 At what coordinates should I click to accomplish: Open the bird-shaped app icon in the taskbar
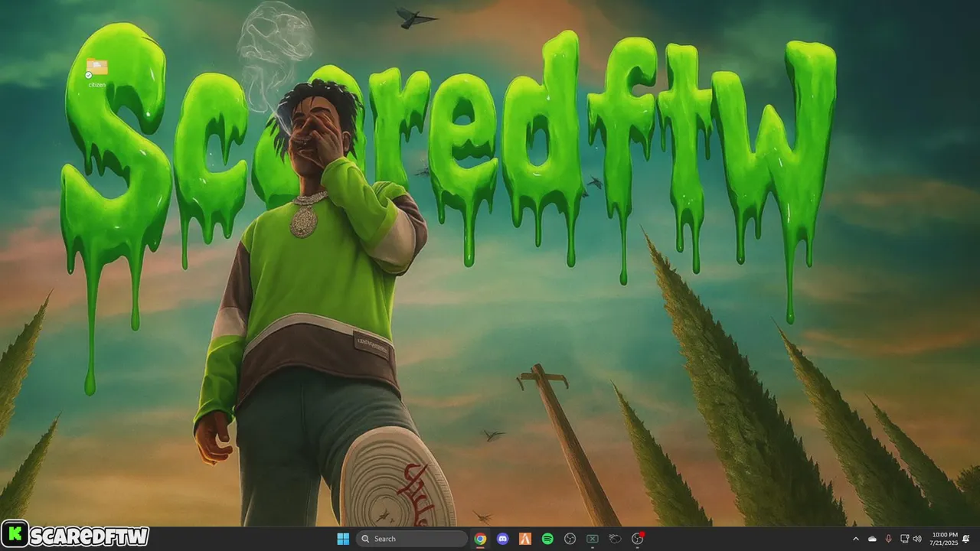click(615, 539)
